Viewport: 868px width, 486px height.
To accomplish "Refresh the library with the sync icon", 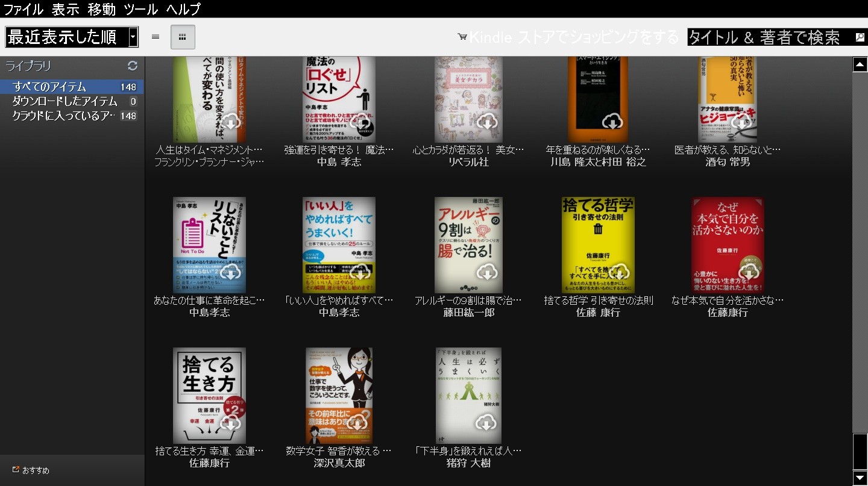I will coord(133,66).
